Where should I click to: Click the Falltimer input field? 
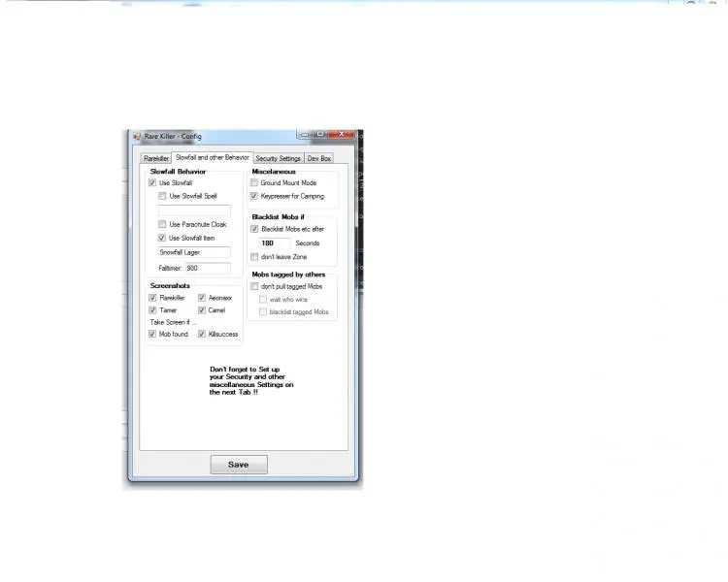tap(207, 268)
